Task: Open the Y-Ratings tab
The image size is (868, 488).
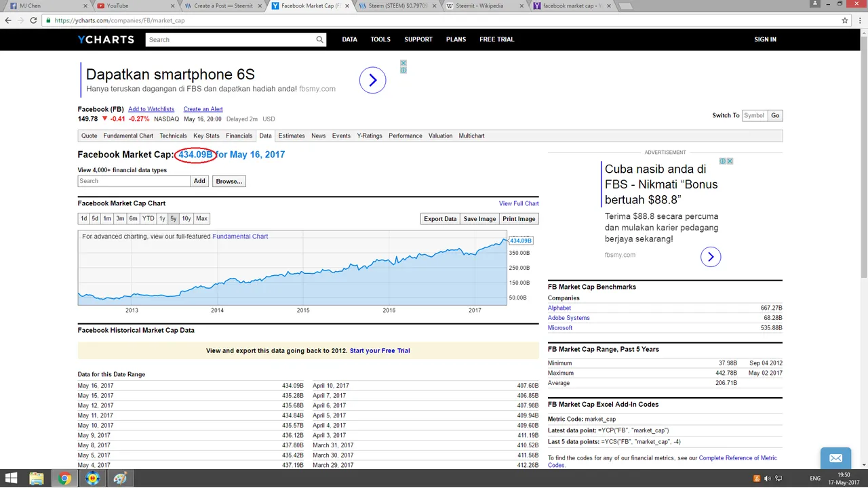Action: (x=370, y=136)
